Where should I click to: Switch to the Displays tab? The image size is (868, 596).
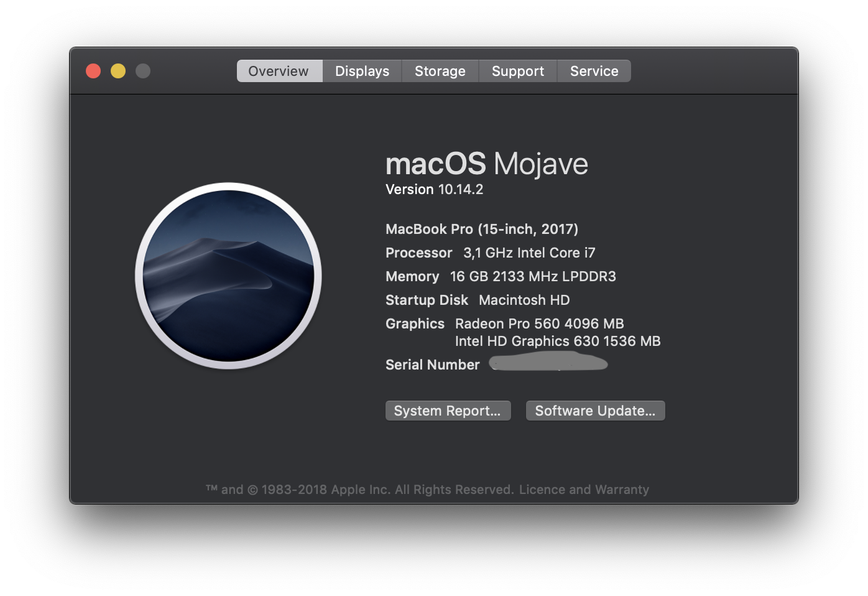coord(362,70)
